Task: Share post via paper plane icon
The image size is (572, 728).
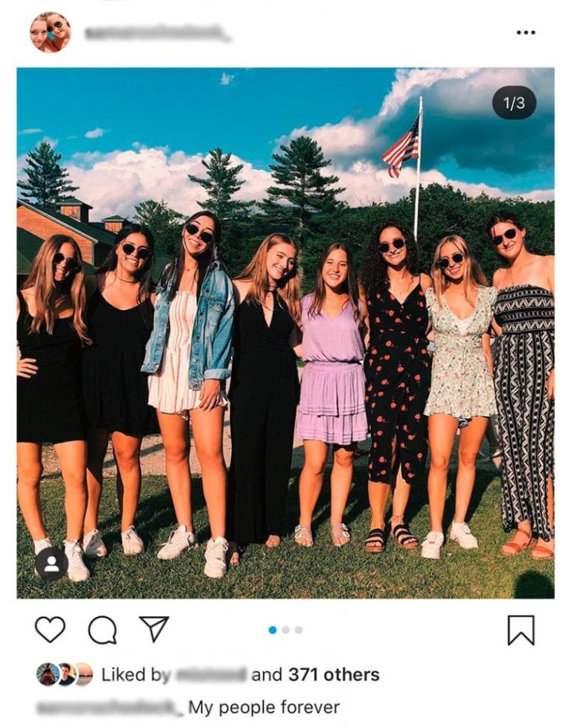Action: [154, 629]
